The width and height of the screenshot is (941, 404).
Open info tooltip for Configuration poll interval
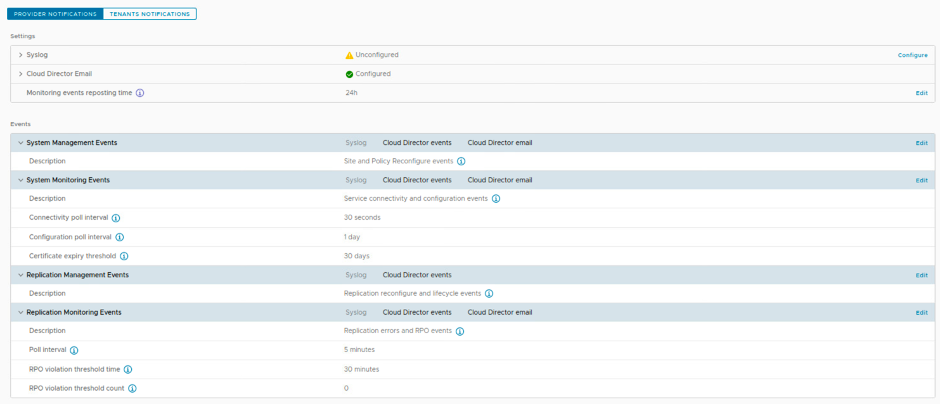coord(119,237)
